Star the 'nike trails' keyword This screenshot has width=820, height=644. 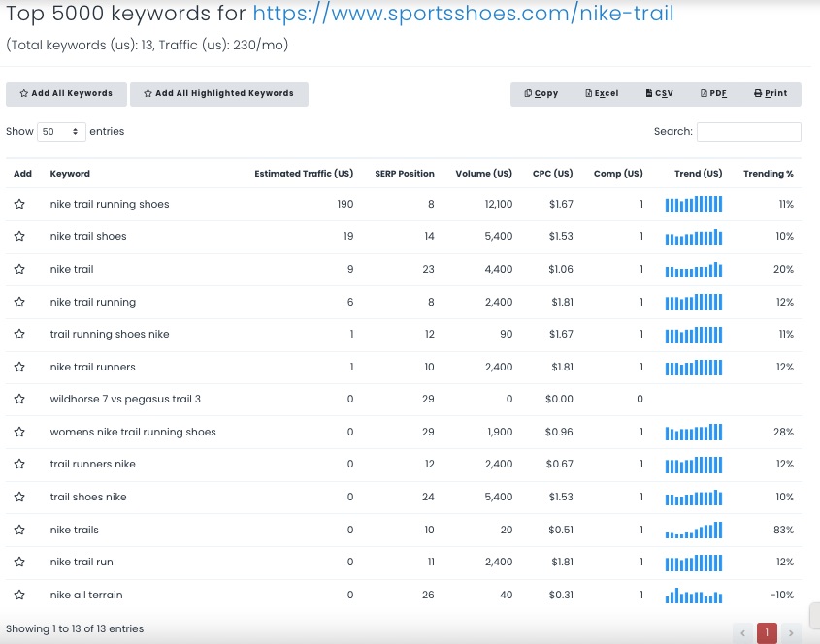19,530
